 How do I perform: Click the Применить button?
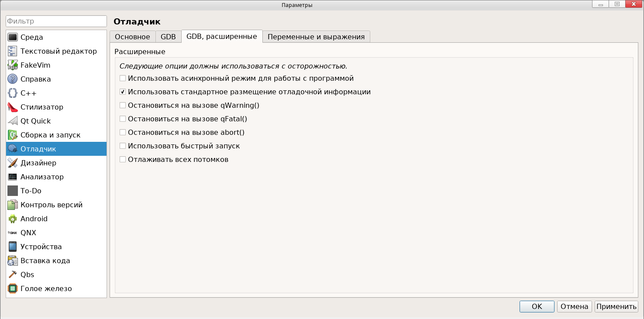(x=616, y=306)
